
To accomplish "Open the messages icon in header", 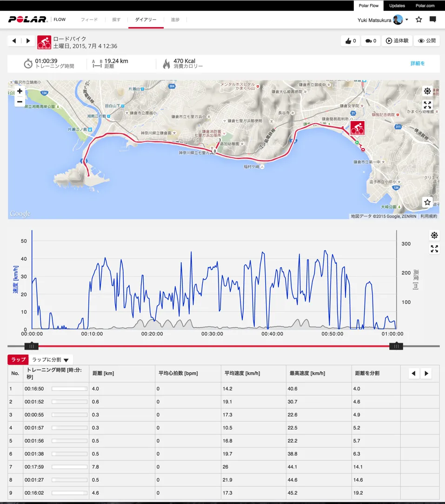I will [432, 20].
